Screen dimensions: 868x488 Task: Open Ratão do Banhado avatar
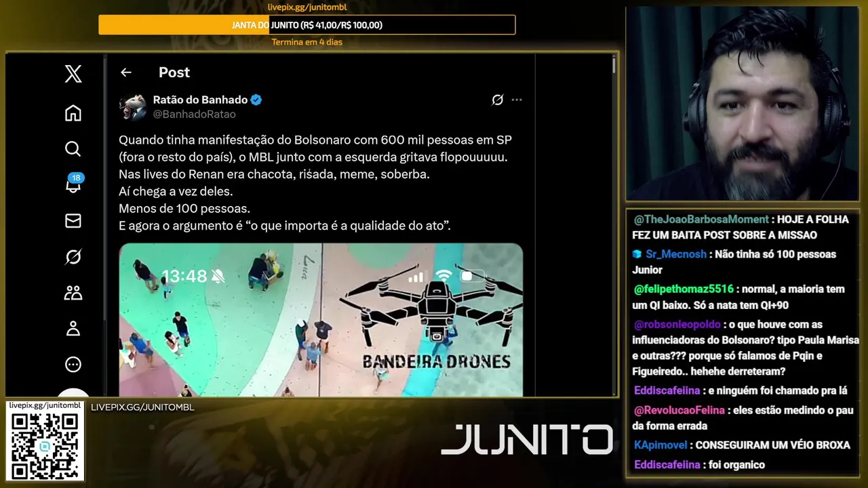[x=133, y=107]
